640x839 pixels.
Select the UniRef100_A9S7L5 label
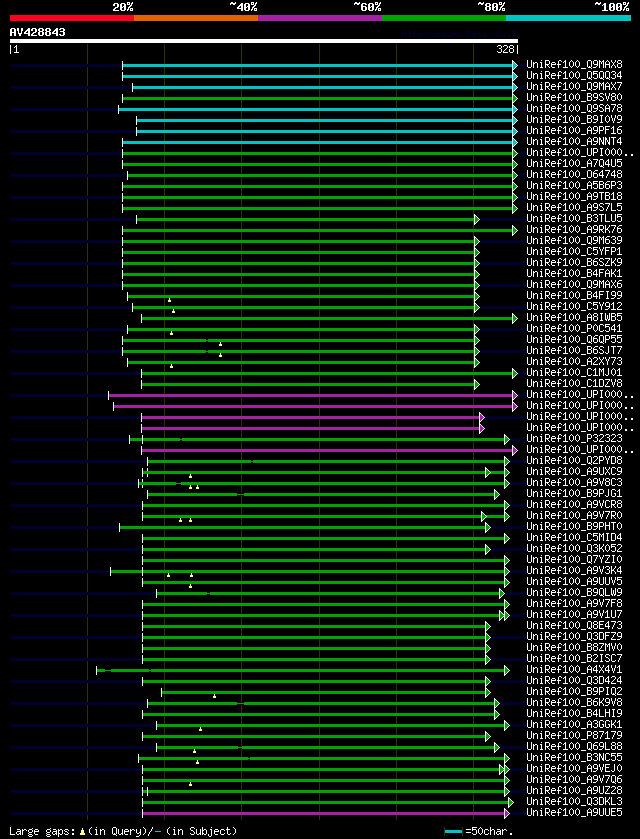click(574, 207)
